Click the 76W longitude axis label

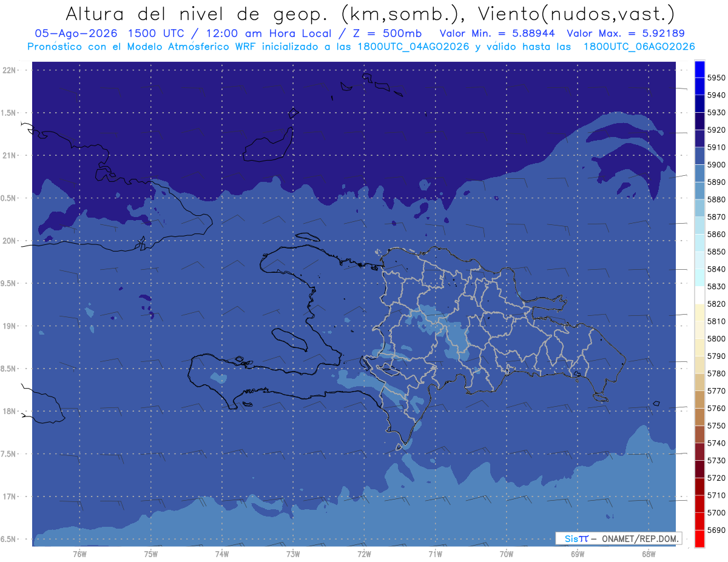pos(79,554)
